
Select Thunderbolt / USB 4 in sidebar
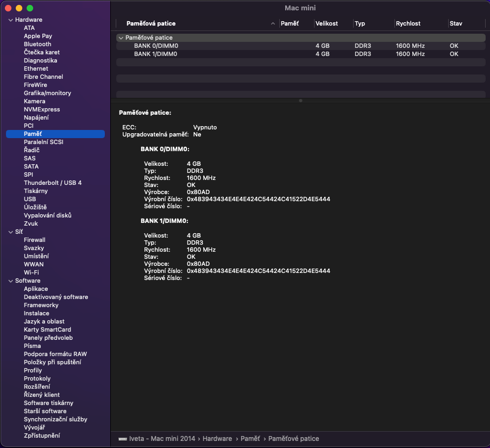coord(53,183)
